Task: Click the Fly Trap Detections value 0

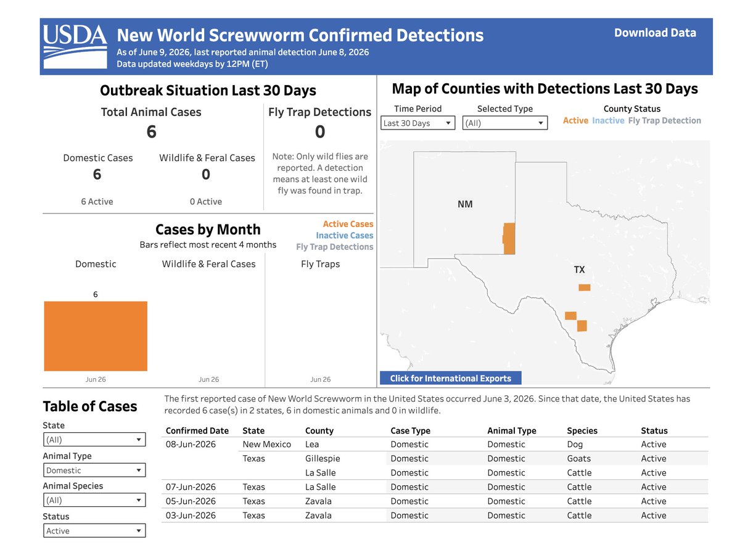Action: click(320, 131)
